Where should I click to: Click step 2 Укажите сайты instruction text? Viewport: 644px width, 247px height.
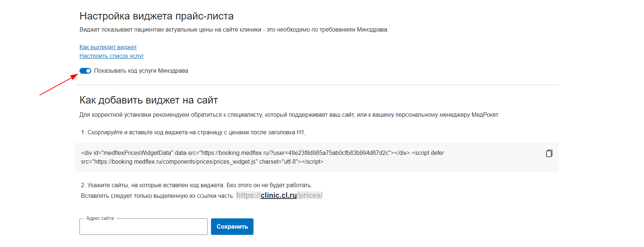coord(197,185)
